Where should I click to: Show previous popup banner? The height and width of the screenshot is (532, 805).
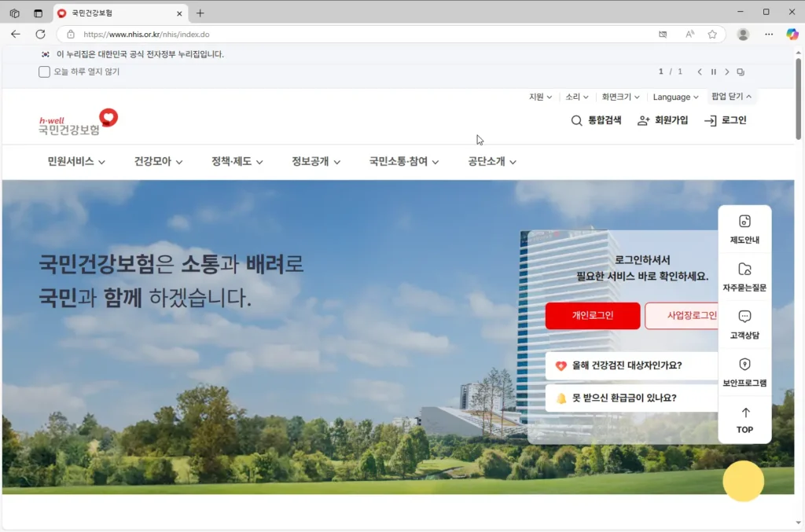click(699, 72)
